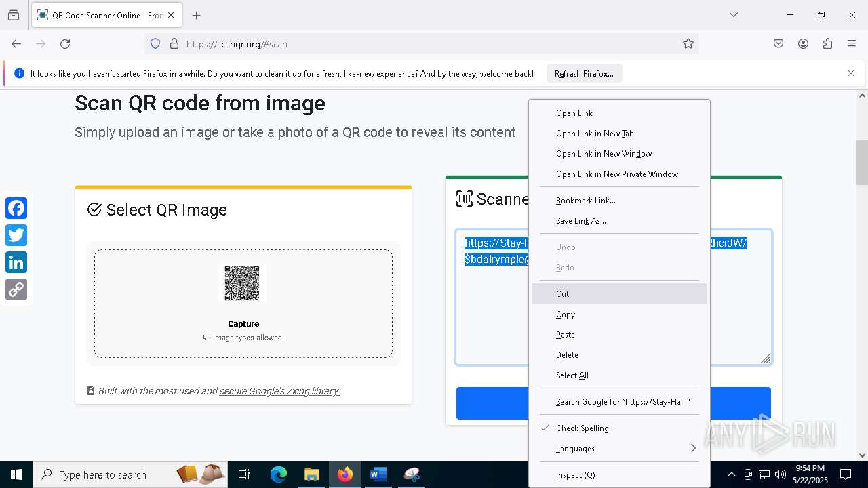
Task: Open the Windows Start menu
Action: 16,474
